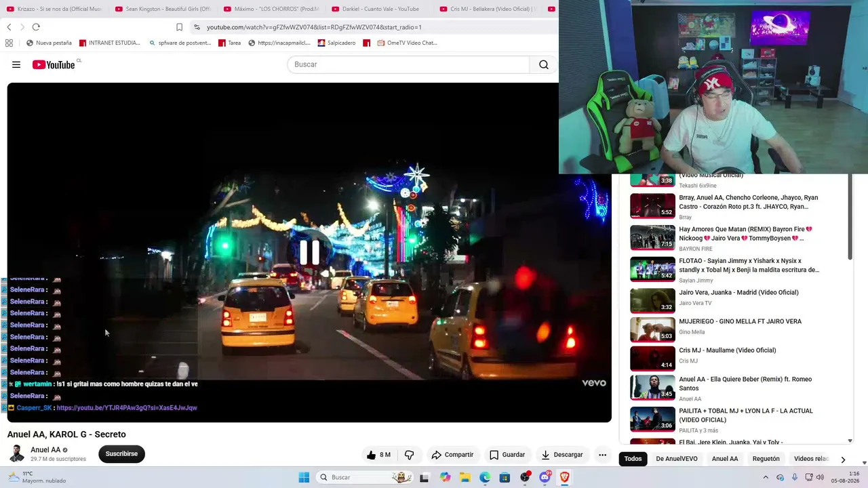Open the Anuel AA channel name link
Viewport: 868px width, 488px height.
pyautogui.click(x=45, y=450)
